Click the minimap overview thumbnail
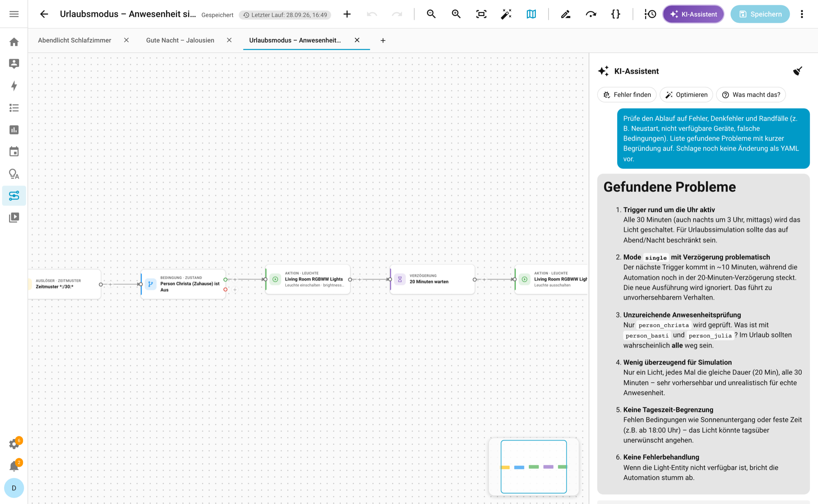The height and width of the screenshot is (504, 818). 534,466
